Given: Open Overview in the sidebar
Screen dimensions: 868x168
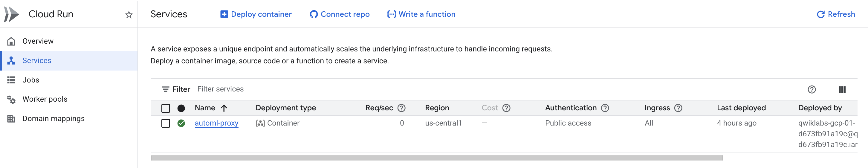Looking at the screenshot, I should coord(38,41).
